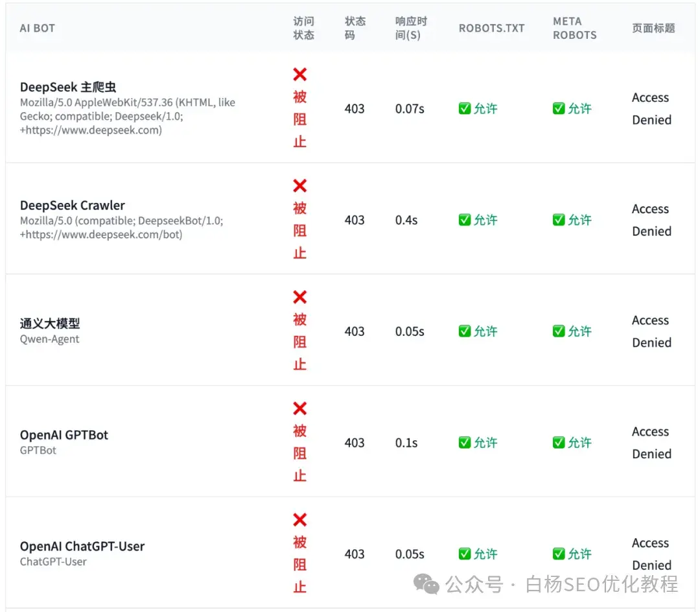Click Access Denied title for 通义大模型
Image resolution: width=700 pixels, height=612 pixels.
pos(652,331)
